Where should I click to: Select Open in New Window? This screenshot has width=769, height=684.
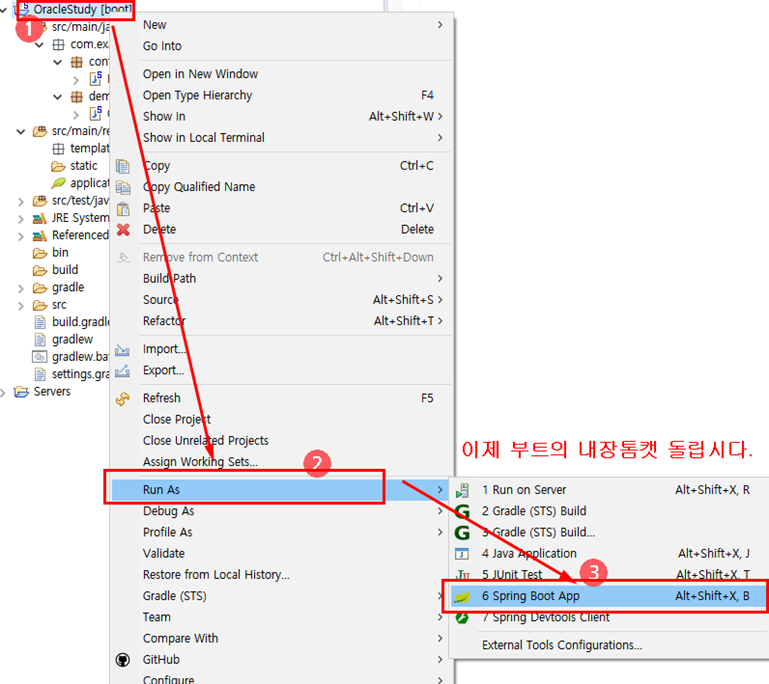(281, 74)
